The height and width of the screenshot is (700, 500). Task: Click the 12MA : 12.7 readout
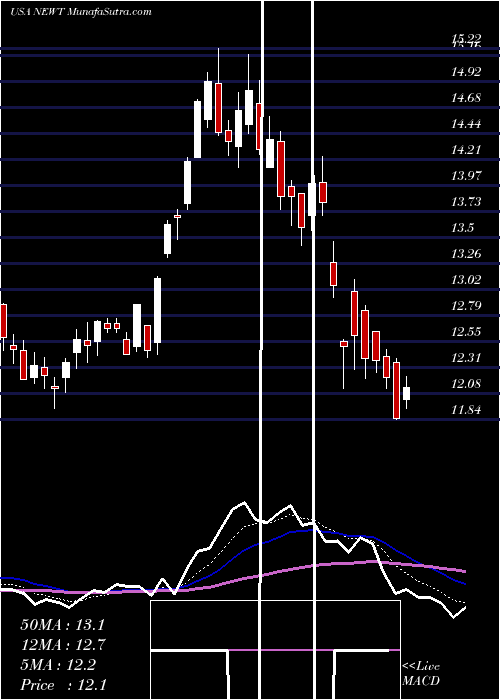[63, 645]
